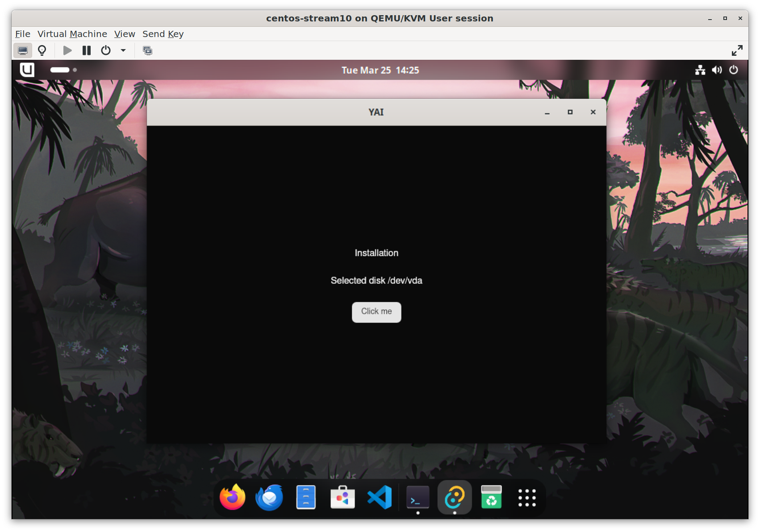Show virtual hardware details lightbulb
This screenshot has height=532, width=760.
tap(42, 50)
